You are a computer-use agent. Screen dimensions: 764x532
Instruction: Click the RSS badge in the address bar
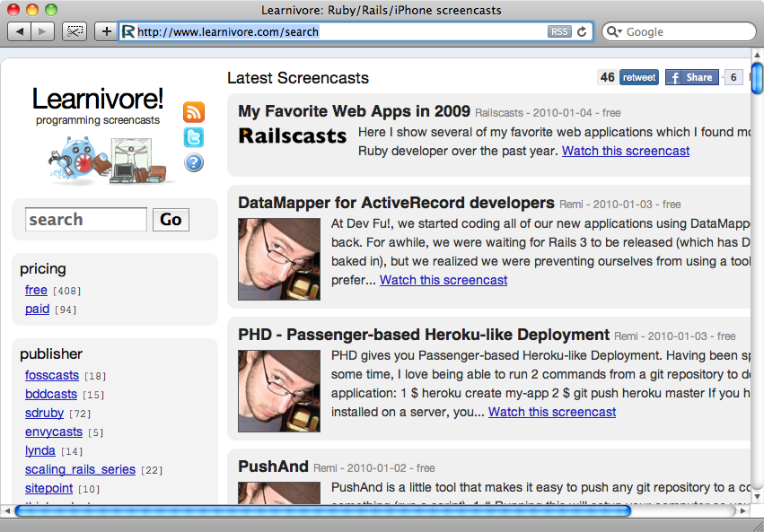pos(559,31)
